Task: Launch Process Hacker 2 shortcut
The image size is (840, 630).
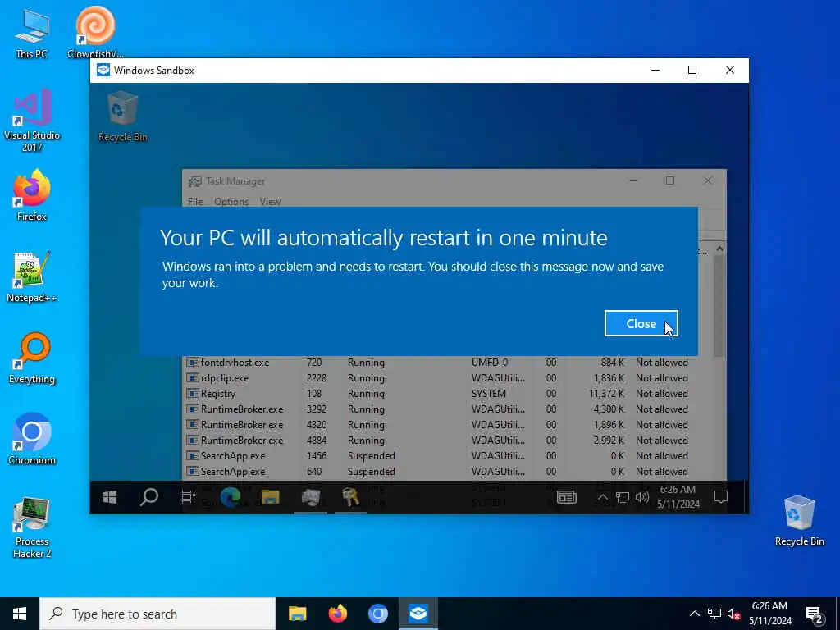Action: click(32, 527)
